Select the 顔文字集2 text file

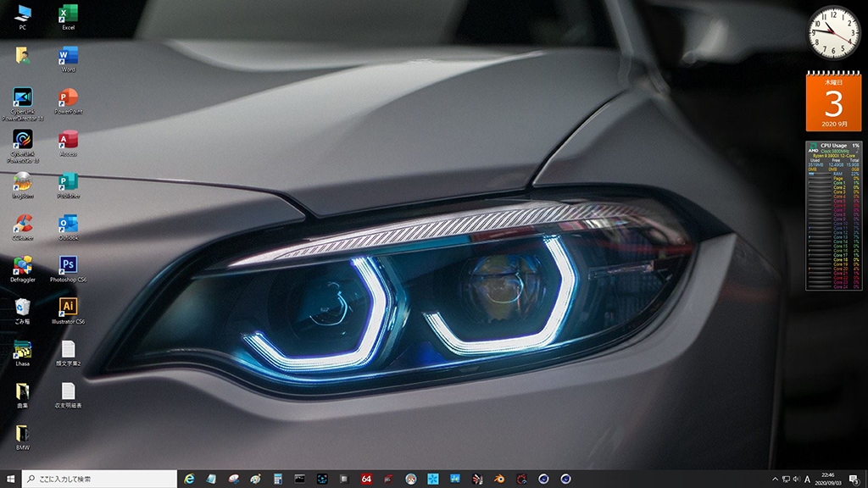pyautogui.click(x=68, y=353)
